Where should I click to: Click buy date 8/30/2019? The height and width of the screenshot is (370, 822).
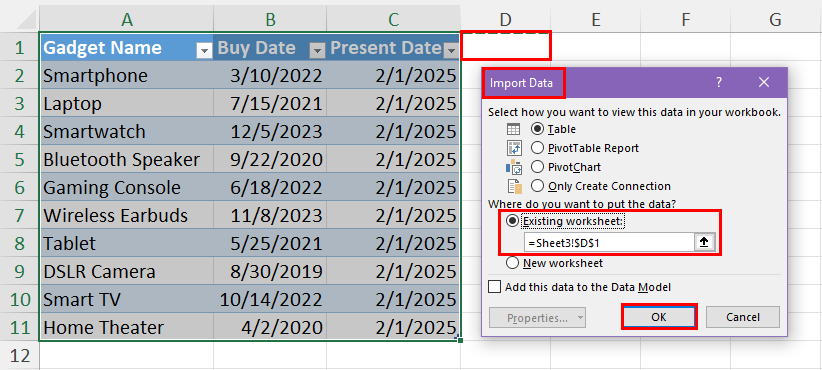click(270, 271)
